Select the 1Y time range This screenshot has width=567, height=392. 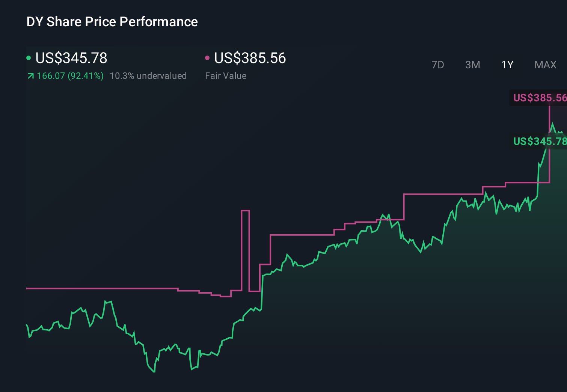(507, 65)
